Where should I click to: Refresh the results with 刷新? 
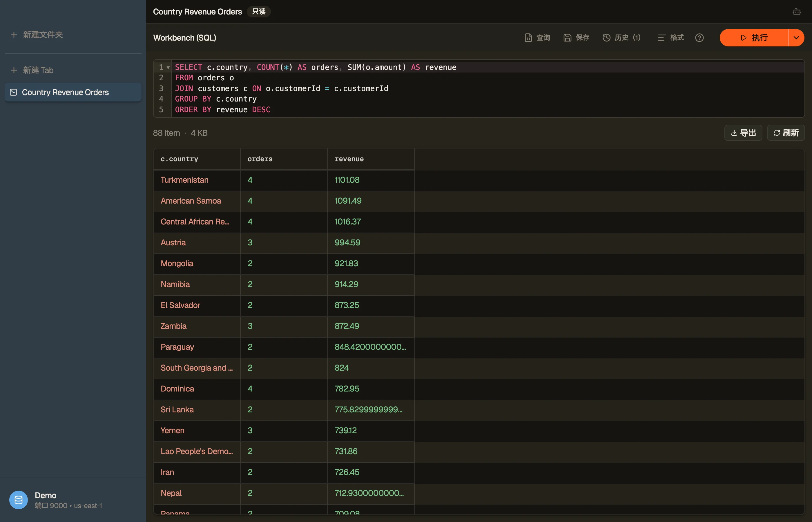click(786, 133)
